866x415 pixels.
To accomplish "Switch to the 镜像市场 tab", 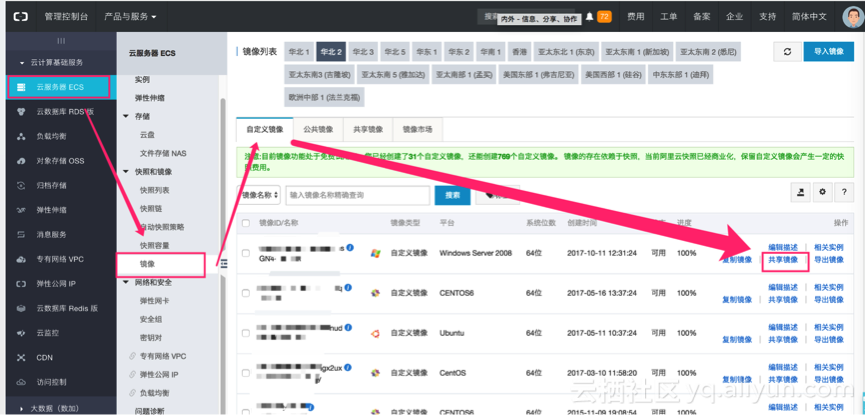I will pos(418,129).
